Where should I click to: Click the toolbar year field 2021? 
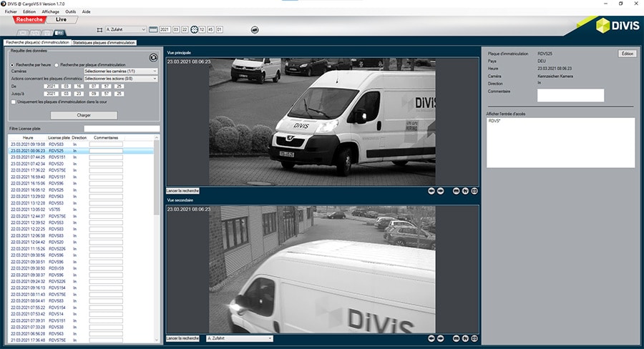click(x=165, y=29)
